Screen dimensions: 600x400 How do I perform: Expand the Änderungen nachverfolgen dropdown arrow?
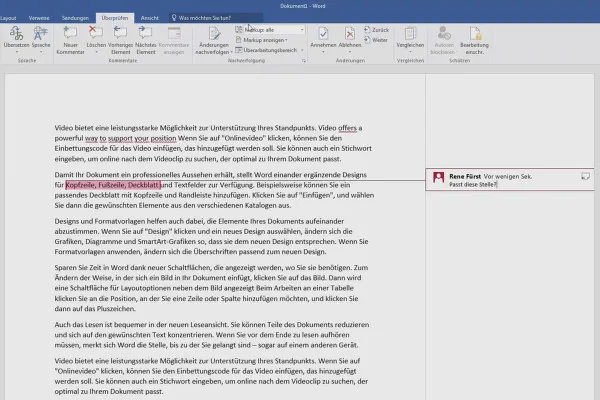[x=231, y=52]
